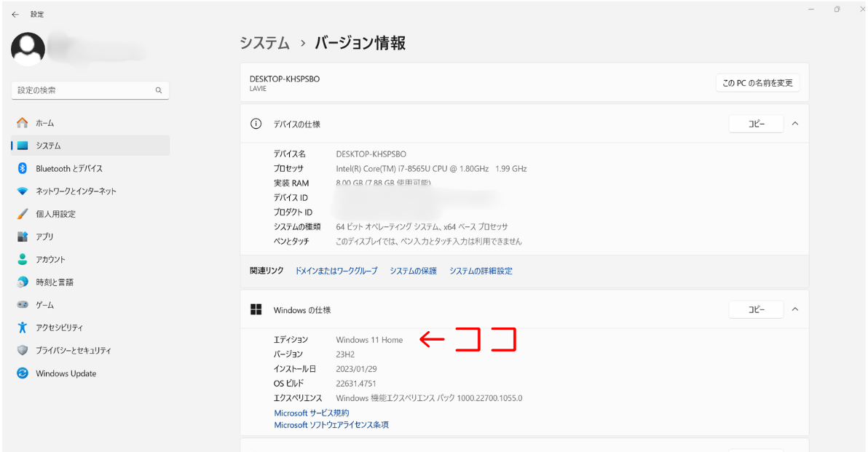Click the Home house icon
Viewport: 868px width, 452px height.
click(22, 123)
